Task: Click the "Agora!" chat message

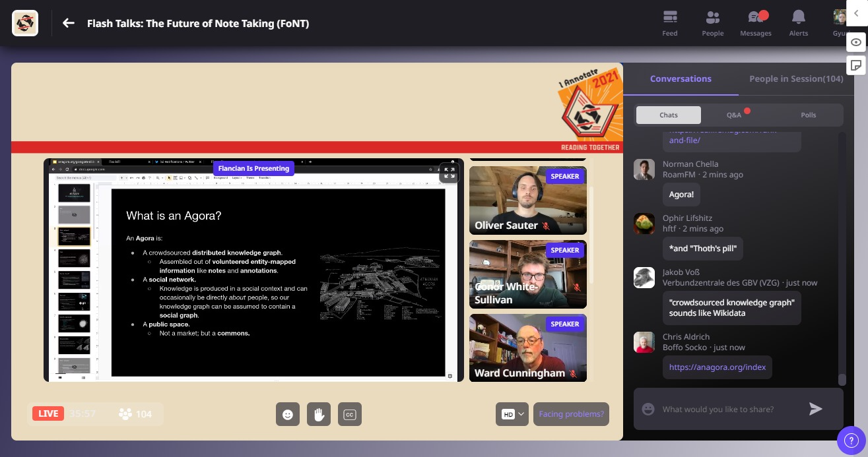Action: 682,195
